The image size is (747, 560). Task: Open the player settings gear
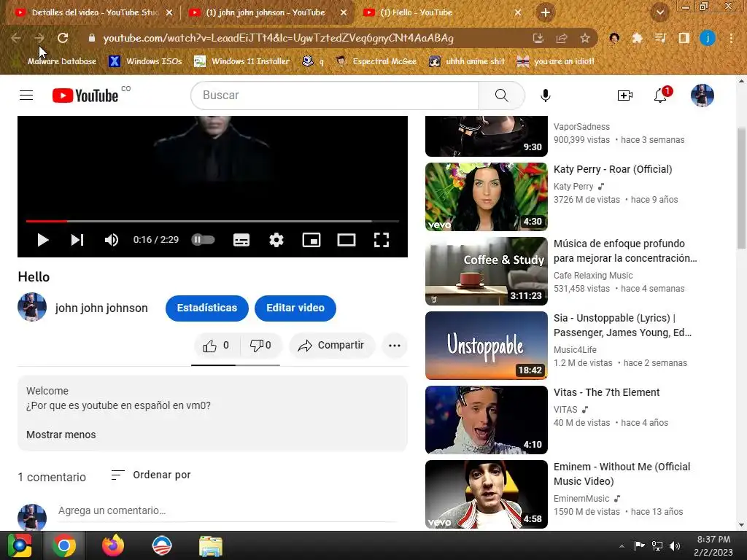276,240
